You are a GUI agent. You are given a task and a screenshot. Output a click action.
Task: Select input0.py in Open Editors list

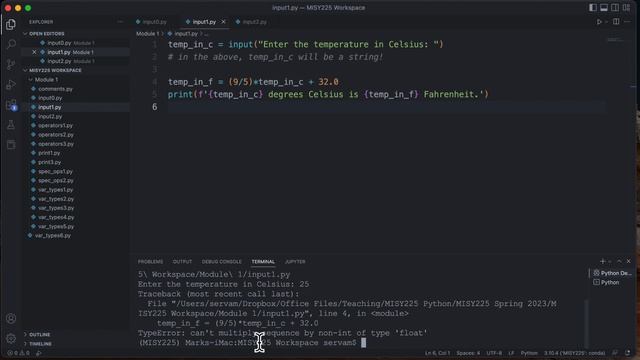(59, 43)
